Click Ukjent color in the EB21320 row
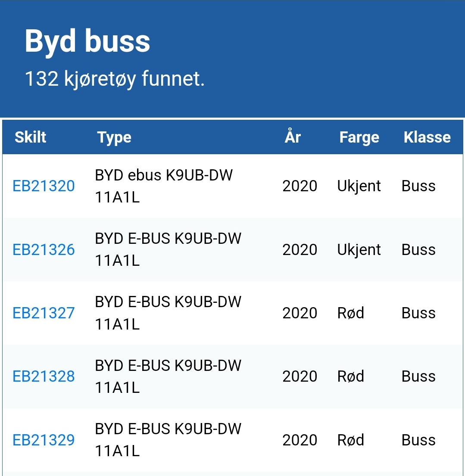This screenshot has width=465, height=476. [x=359, y=186]
